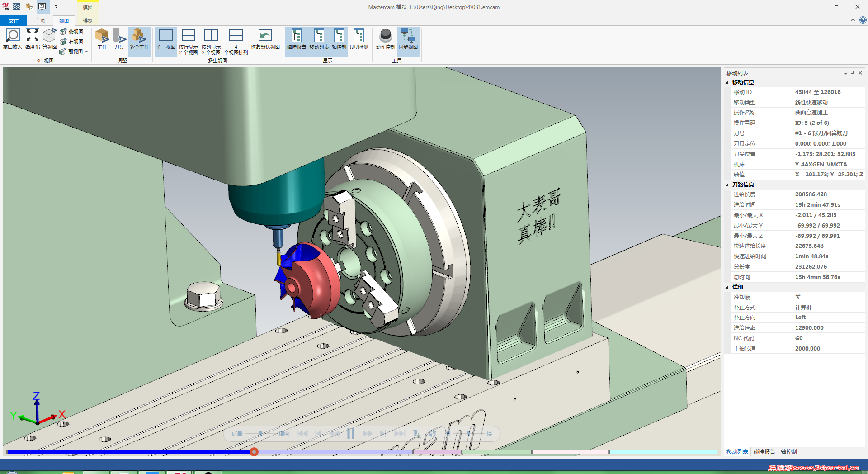
Task: Open the 前视图 dropdown arrow
Action: 86,52
